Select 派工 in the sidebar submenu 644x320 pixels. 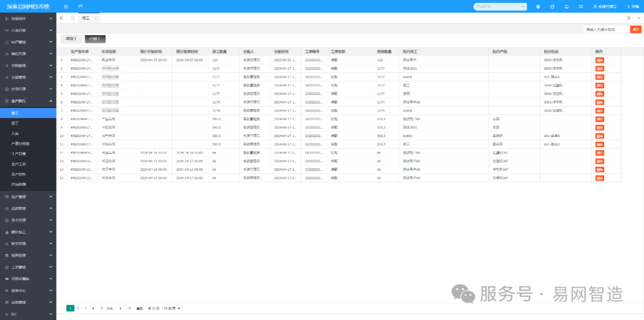28,113
